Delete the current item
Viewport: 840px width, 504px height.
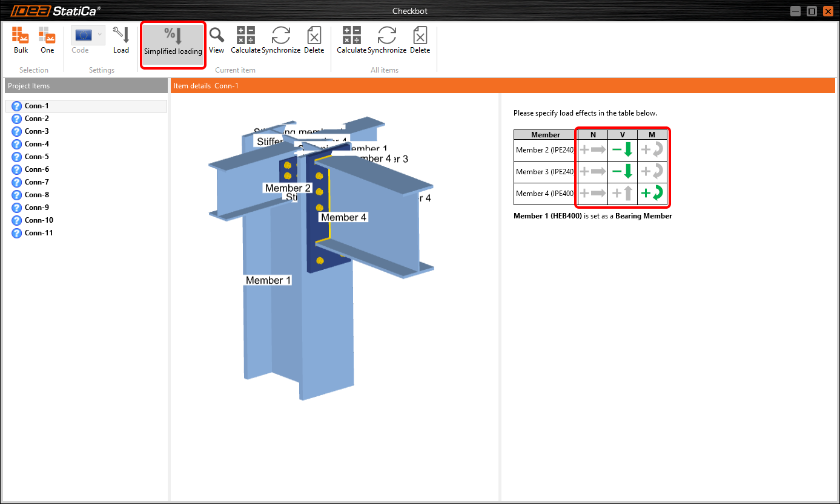pyautogui.click(x=314, y=40)
